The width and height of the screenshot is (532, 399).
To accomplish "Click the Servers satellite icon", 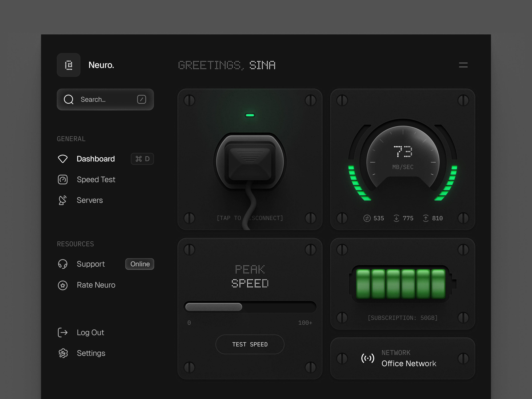I will coord(63,200).
